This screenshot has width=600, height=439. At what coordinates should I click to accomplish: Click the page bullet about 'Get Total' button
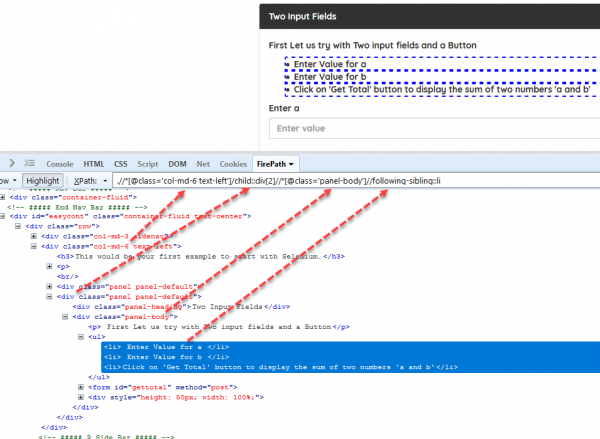click(442, 90)
